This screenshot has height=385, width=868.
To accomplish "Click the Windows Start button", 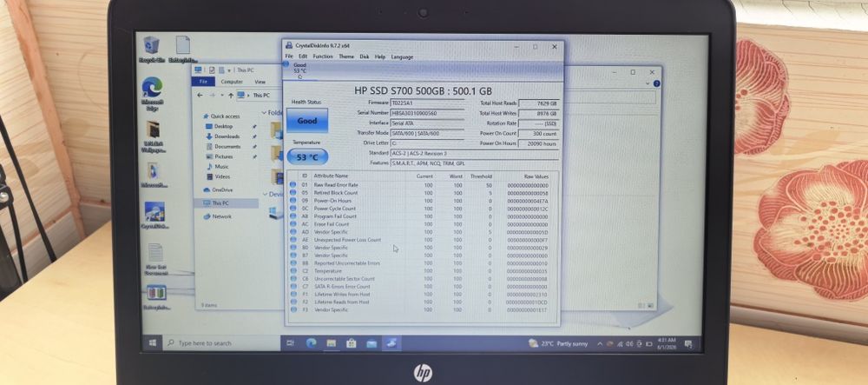I will pos(152,343).
